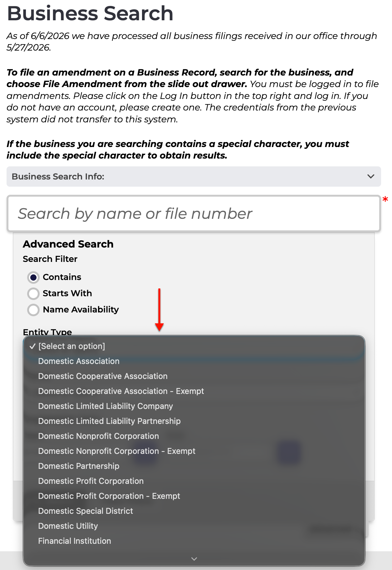Choose Domestic Nonprofit Corporation - Exempt
The width and height of the screenshot is (392, 570).
point(194,451)
